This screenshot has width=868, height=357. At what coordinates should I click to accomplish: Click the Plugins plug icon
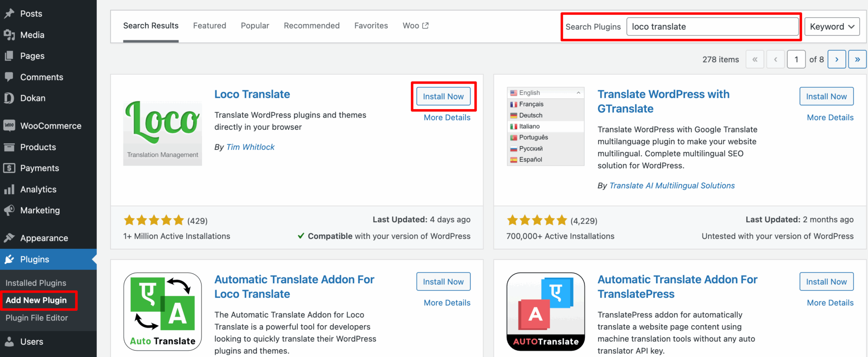[9, 259]
